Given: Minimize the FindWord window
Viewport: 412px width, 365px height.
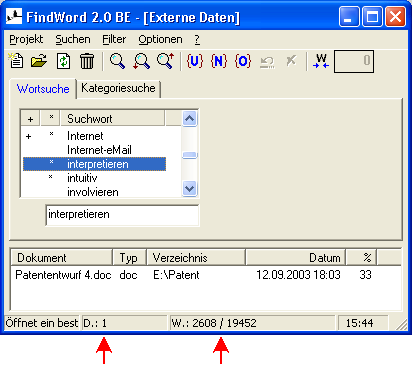Looking at the screenshot, I should 349,16.
